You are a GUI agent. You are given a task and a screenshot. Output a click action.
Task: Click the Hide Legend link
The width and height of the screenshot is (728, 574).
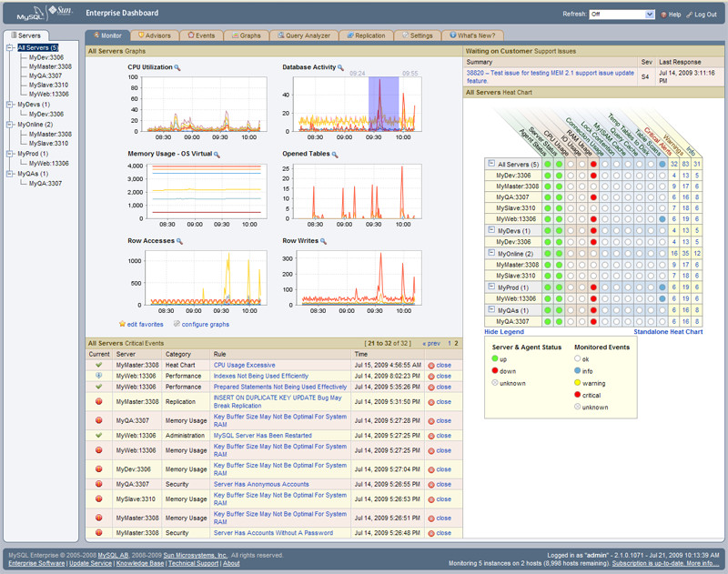tap(504, 332)
